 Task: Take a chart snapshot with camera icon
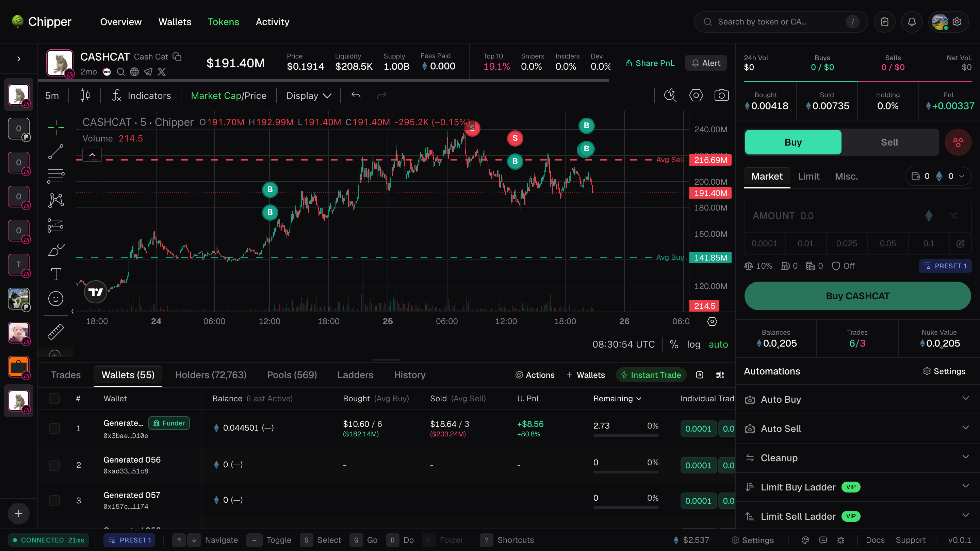(x=722, y=96)
